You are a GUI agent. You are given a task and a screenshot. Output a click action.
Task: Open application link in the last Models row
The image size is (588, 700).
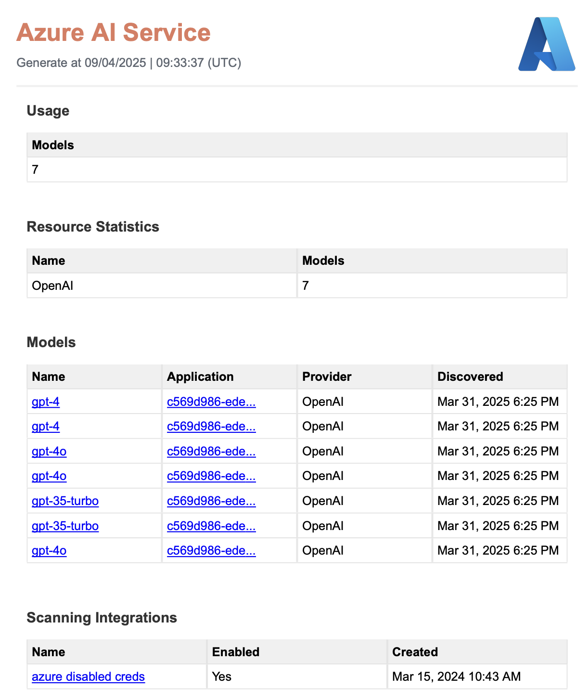[211, 550]
